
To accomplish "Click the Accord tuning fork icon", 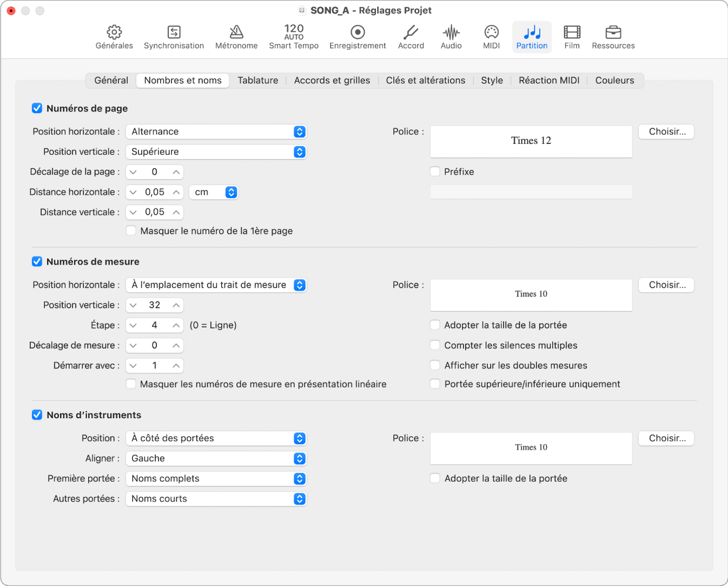I will (x=411, y=37).
